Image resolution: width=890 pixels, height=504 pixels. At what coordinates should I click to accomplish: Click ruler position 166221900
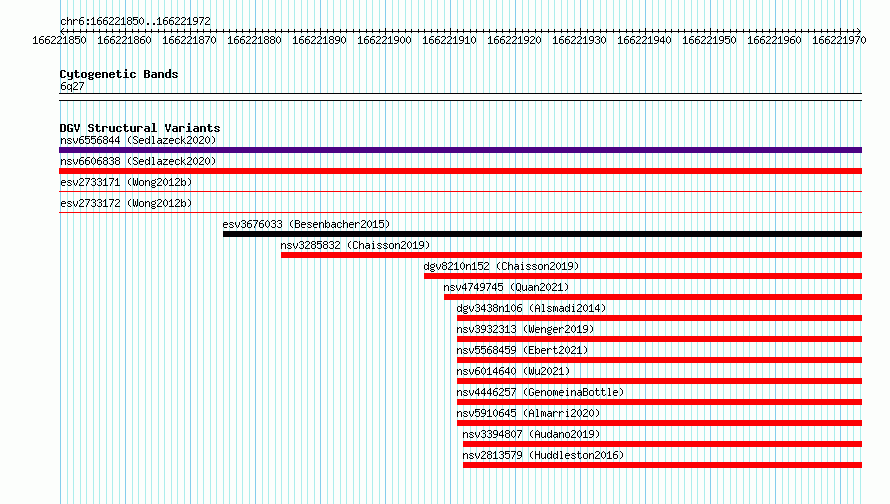(384, 40)
